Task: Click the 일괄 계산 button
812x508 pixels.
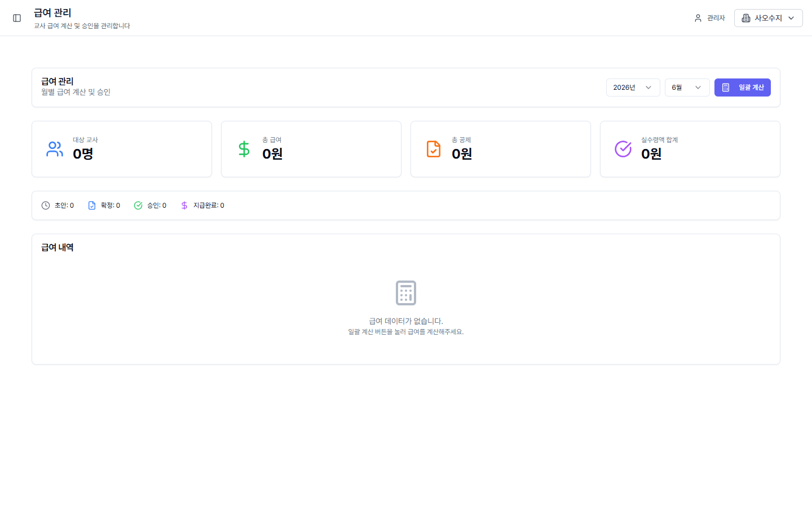Action: [x=742, y=87]
